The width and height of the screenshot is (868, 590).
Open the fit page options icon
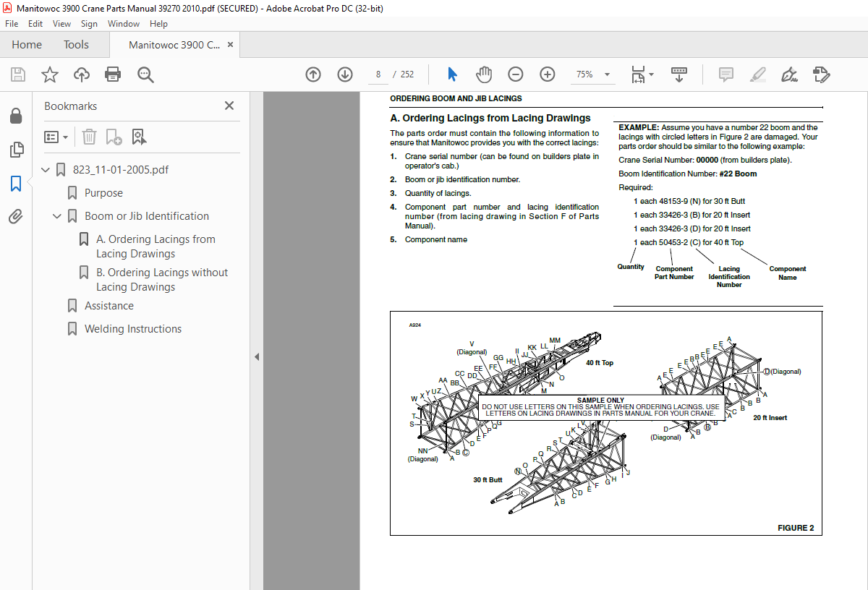pos(642,74)
